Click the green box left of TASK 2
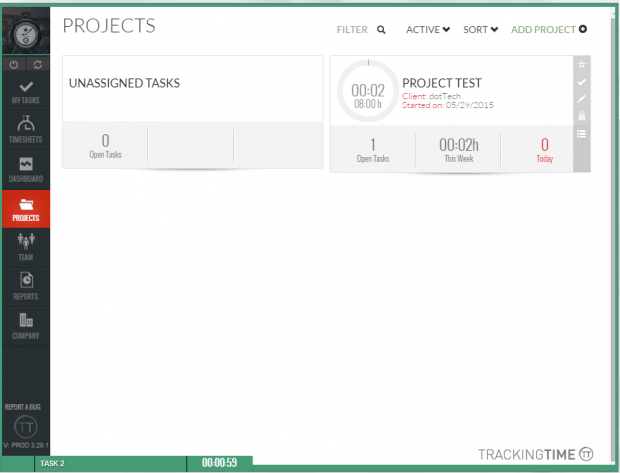Viewport: 620px width, 473px height. (17, 464)
